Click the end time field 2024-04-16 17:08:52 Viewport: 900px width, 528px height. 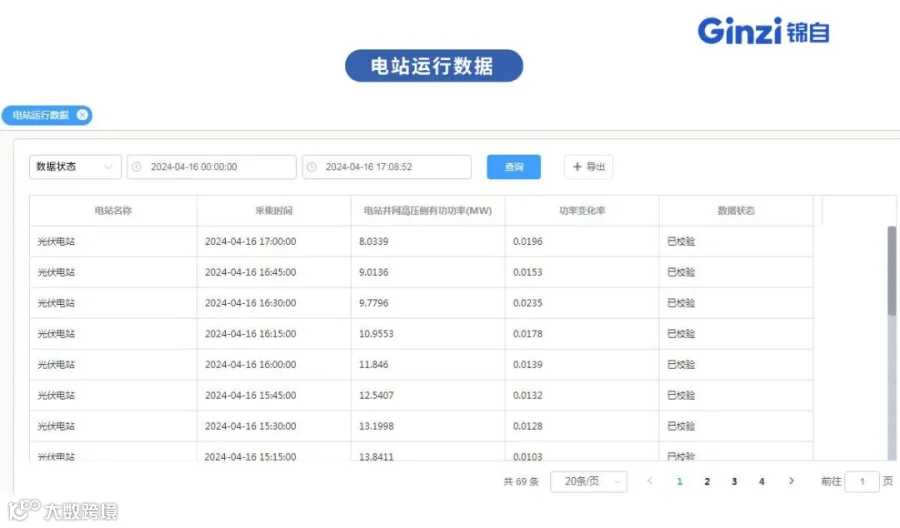coord(387,166)
